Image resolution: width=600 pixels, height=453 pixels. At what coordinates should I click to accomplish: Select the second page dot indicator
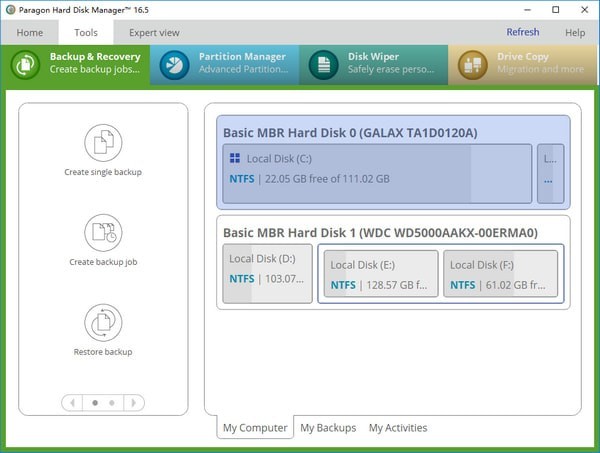tap(112, 402)
